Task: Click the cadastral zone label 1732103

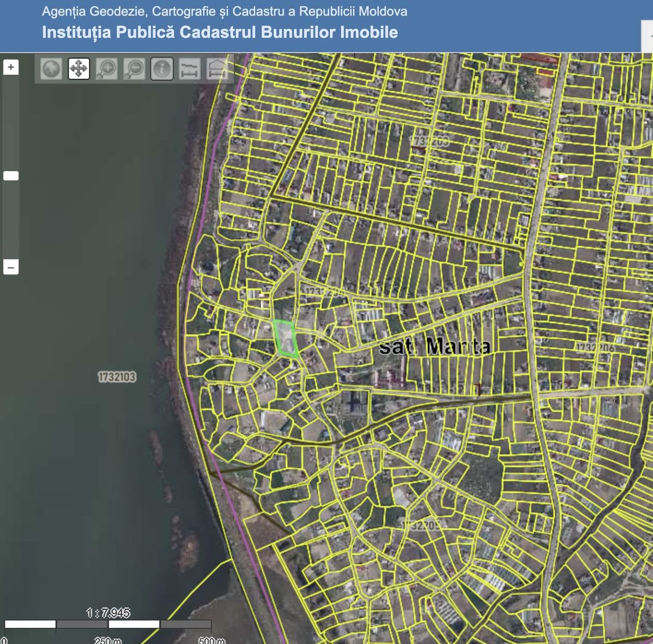Action: (117, 377)
